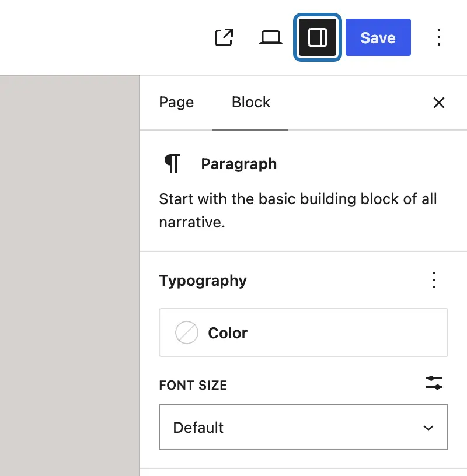Click the Paragraph block pilcrow icon
The width and height of the screenshot is (467, 476).
(172, 163)
